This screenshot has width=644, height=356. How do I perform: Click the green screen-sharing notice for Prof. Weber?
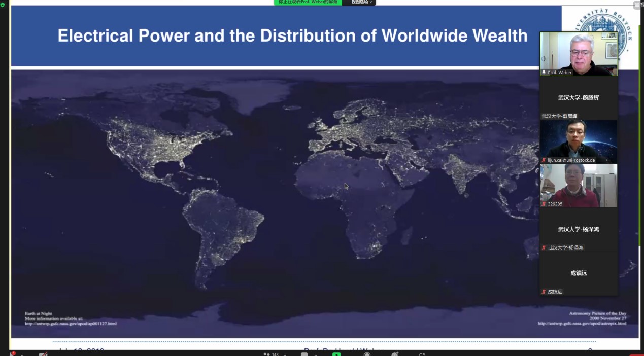308,3
